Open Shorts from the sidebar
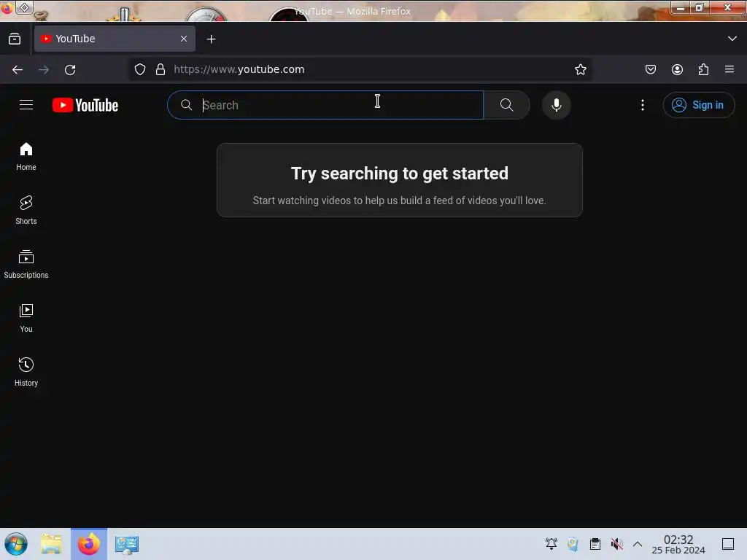The height and width of the screenshot is (560, 747). pos(26,210)
